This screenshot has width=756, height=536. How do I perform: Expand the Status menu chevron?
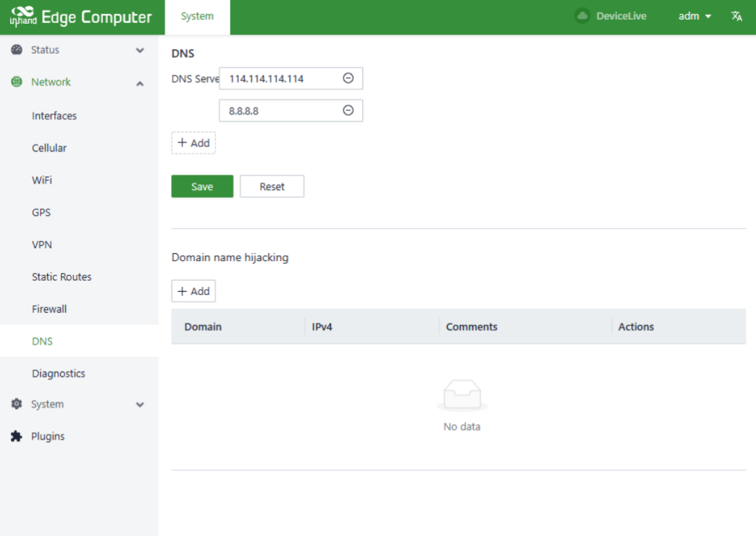(140, 50)
